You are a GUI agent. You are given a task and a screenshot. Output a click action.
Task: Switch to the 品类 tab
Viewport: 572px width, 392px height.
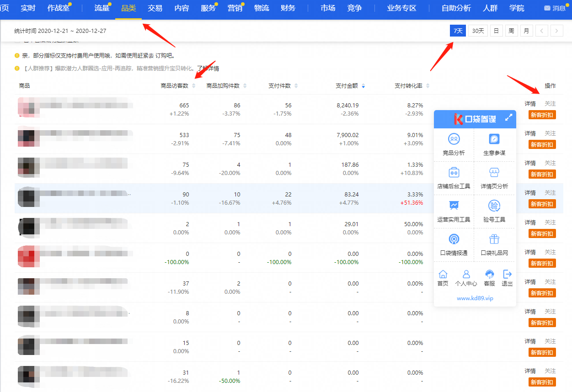click(128, 8)
